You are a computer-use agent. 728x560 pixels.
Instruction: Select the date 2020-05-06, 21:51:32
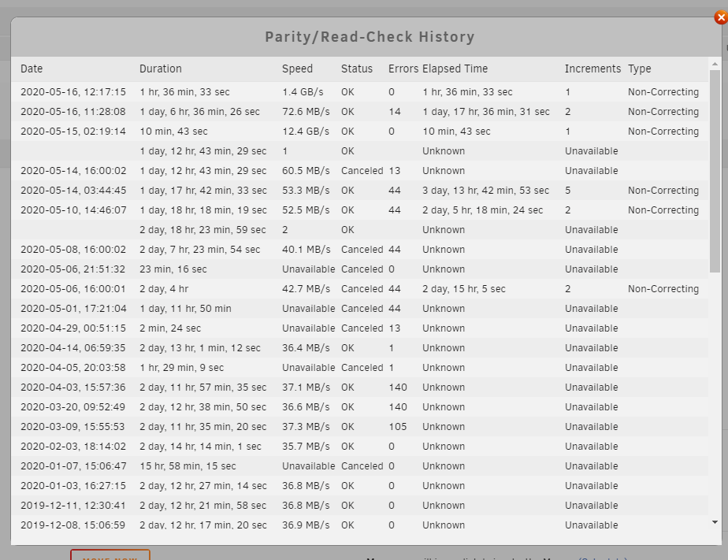point(73,269)
